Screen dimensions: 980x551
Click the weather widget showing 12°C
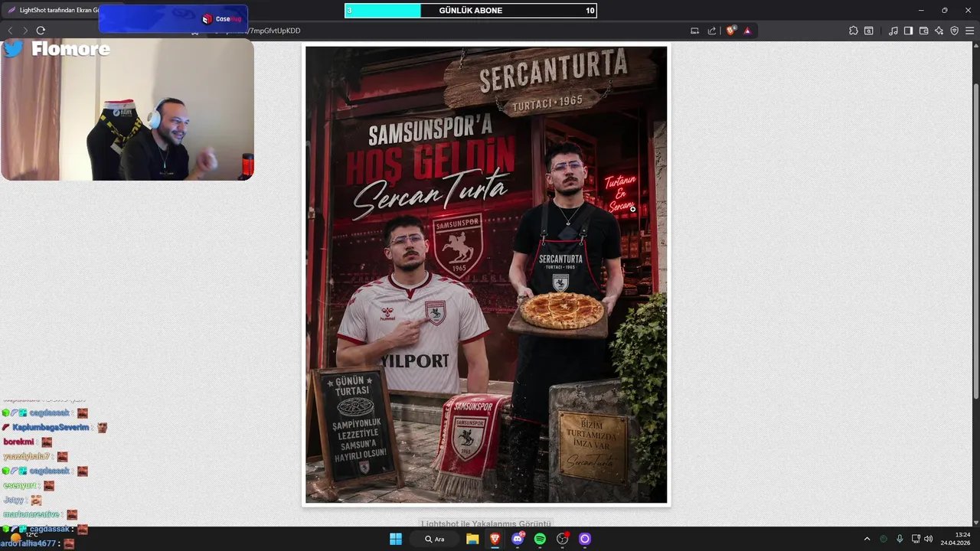(x=23, y=536)
